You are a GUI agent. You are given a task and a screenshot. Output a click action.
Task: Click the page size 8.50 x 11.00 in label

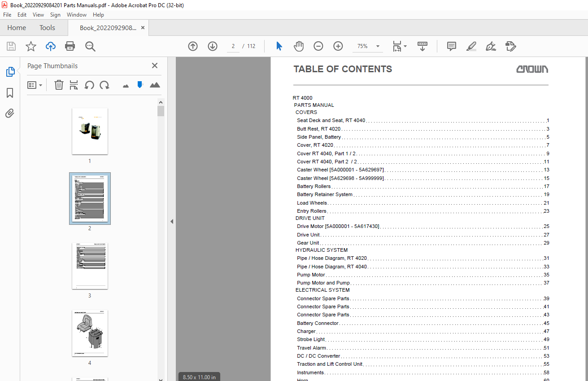pos(199,377)
